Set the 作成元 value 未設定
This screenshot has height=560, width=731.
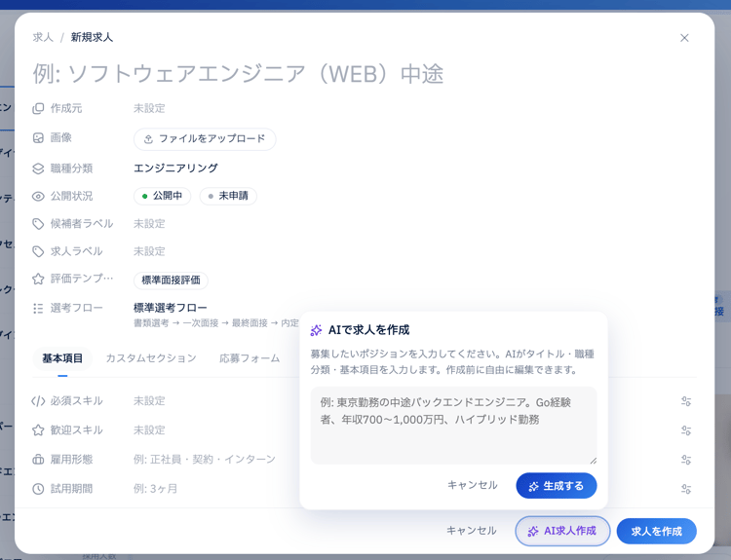coord(149,108)
